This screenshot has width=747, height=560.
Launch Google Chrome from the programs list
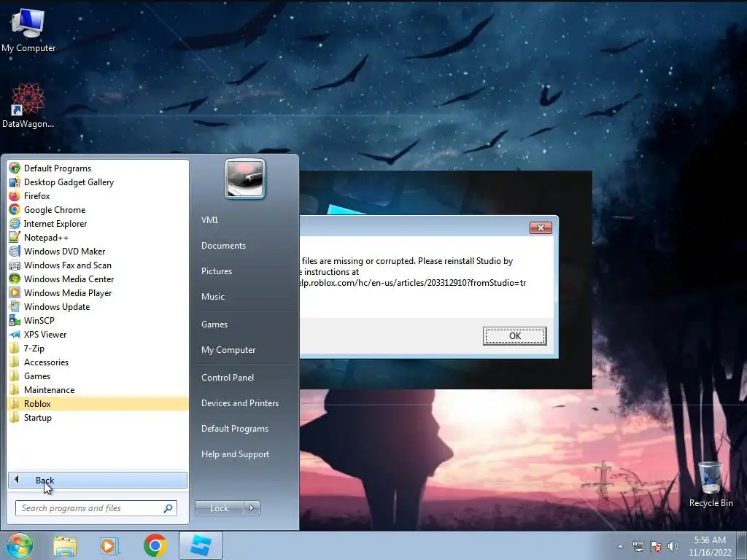[98, 209]
